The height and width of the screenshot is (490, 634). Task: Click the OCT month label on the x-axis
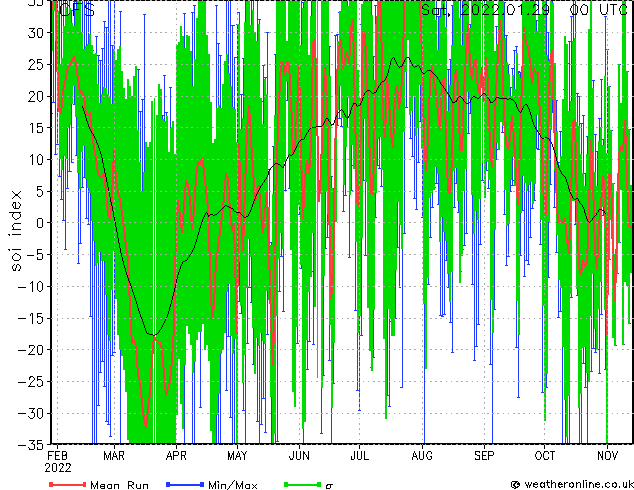coord(545,456)
